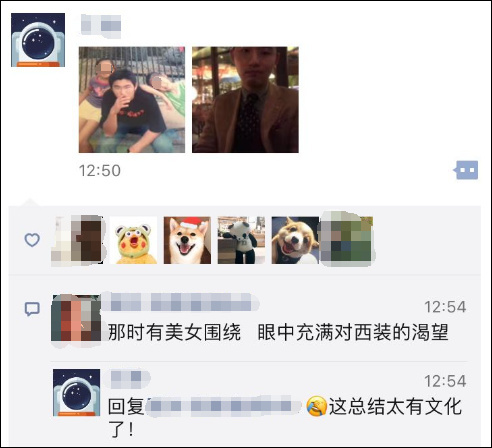
Task: View the photo of man in black T-shirt
Action: [x=132, y=100]
